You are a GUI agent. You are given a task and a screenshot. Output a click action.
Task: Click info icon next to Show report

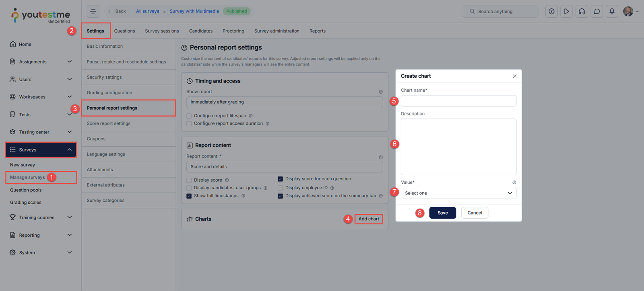point(381,92)
